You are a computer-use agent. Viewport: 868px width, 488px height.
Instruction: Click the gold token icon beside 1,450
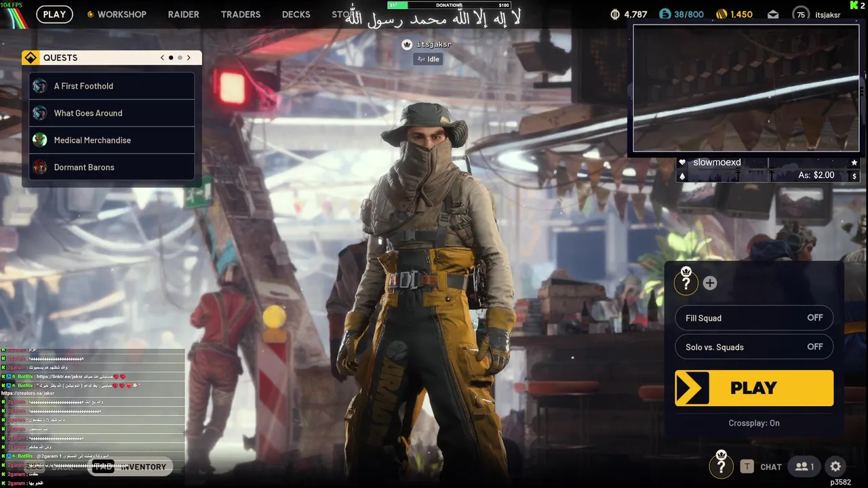click(x=722, y=14)
